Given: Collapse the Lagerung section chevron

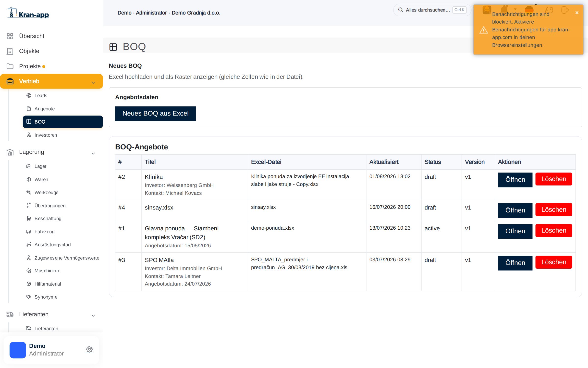Looking at the screenshot, I should (93, 153).
